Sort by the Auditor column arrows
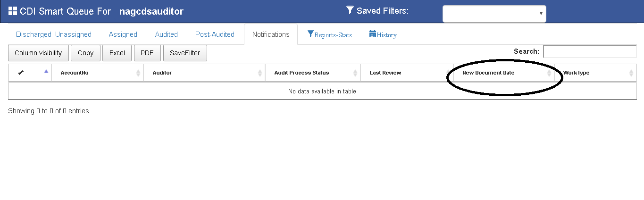Viewport: 644px width, 200px height. coord(260,73)
